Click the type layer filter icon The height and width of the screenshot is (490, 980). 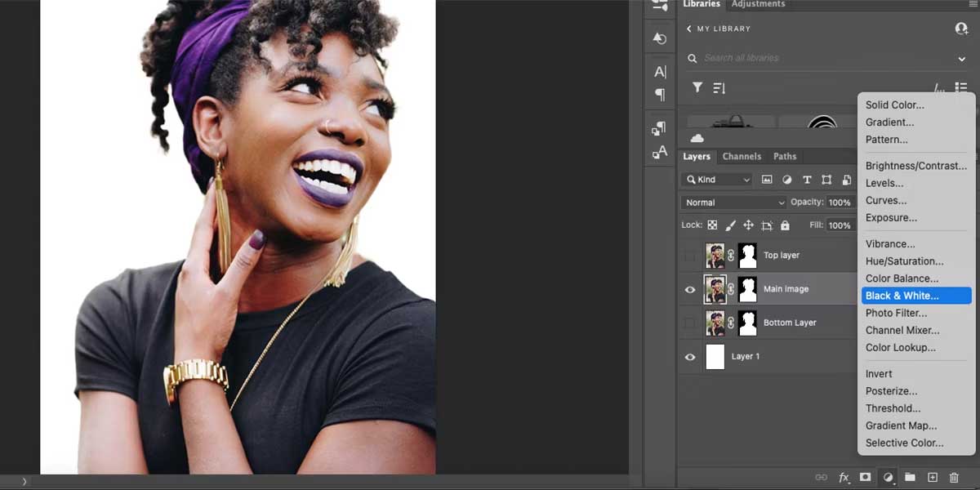(x=807, y=180)
